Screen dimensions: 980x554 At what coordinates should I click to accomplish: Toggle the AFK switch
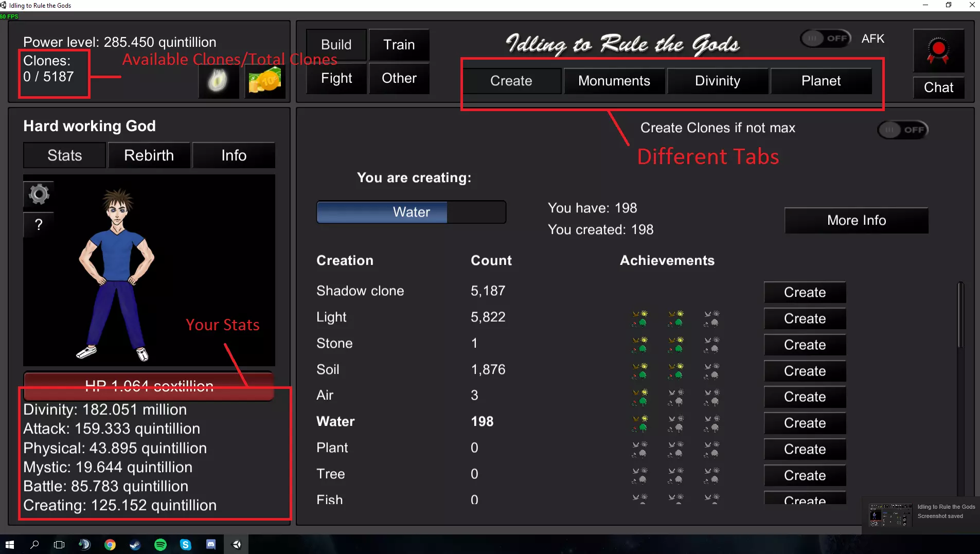point(826,39)
